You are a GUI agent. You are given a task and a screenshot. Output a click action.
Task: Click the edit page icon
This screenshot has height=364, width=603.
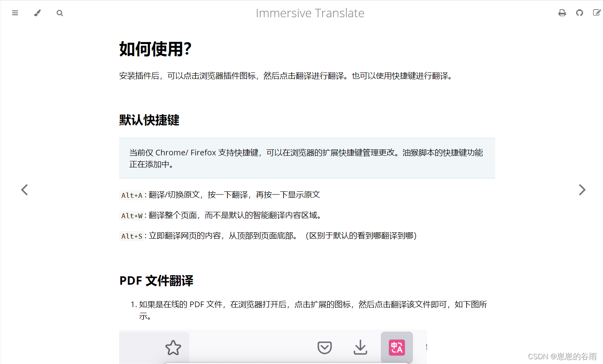pos(597,13)
